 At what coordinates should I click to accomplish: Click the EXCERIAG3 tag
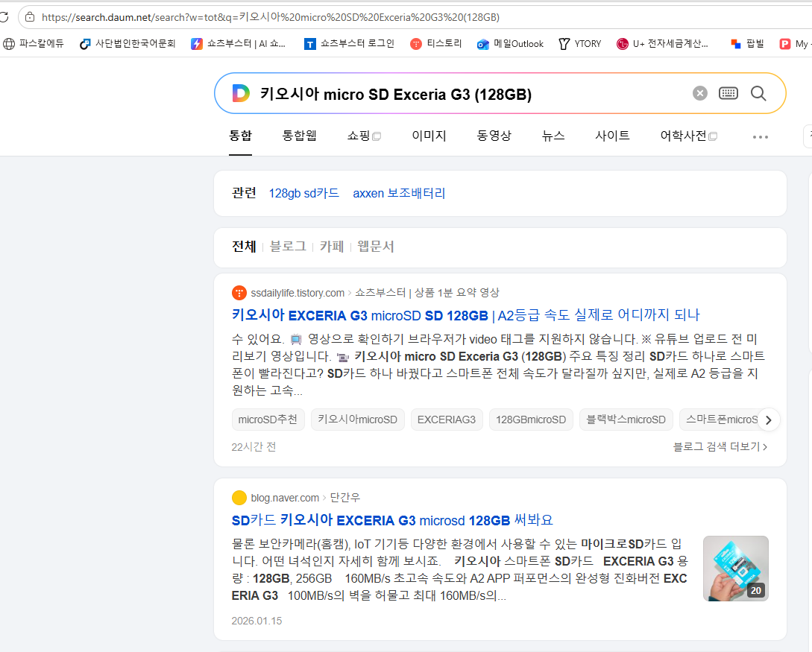point(447,420)
